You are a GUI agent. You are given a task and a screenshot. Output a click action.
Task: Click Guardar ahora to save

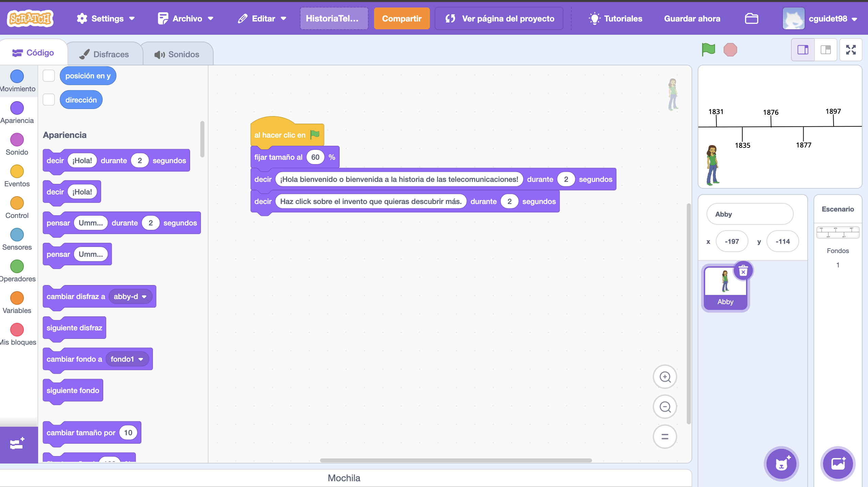click(692, 18)
